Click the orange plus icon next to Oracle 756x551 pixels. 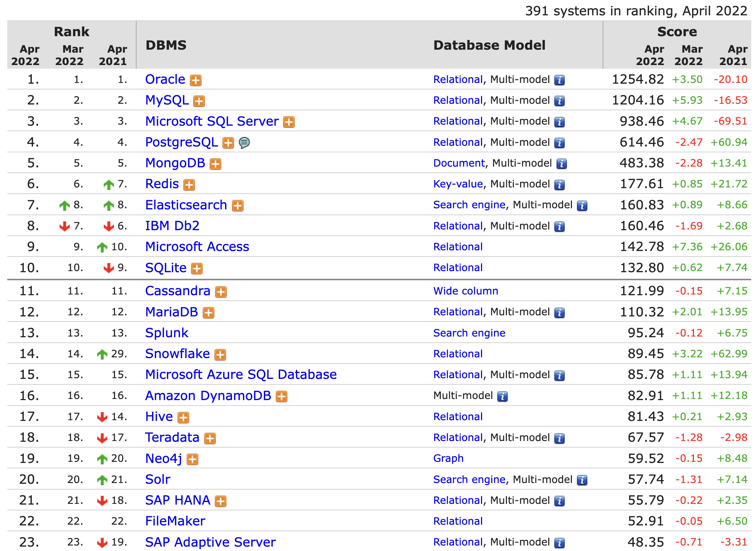(x=196, y=80)
